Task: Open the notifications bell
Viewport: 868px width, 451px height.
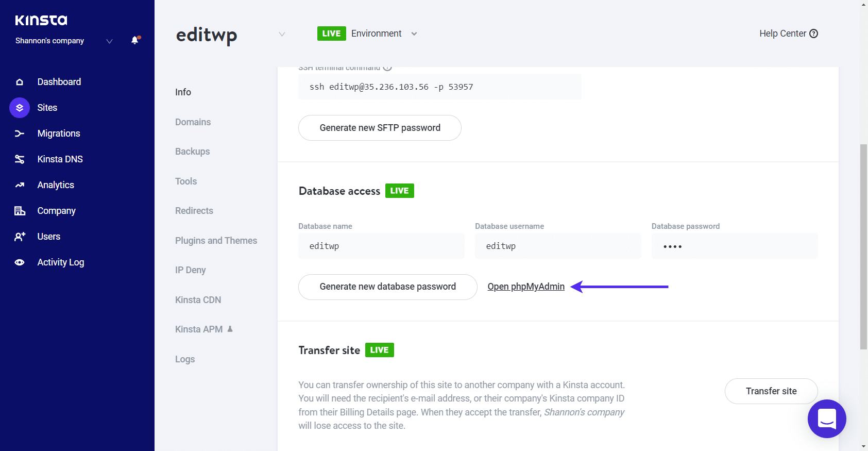Action: click(135, 40)
